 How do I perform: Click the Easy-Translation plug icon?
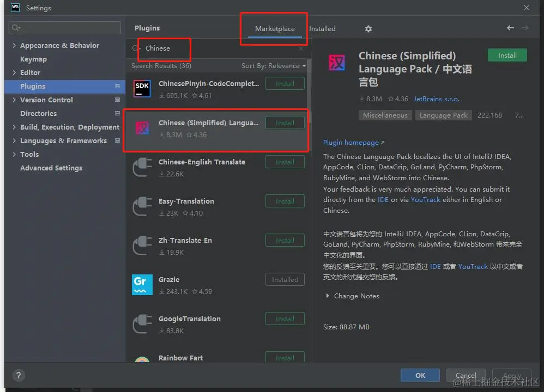pos(142,206)
